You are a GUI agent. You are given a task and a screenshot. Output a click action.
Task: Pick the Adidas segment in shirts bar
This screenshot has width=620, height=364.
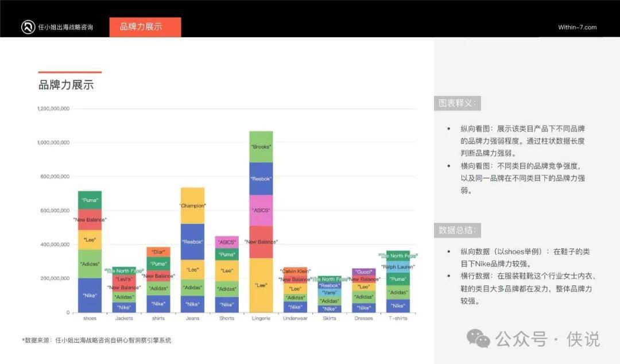(158, 288)
